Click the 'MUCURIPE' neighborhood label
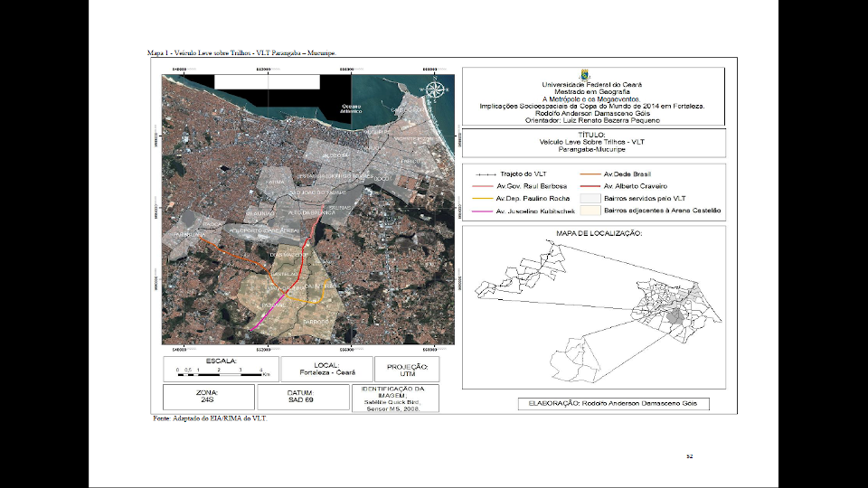Image resolution: width=868 pixels, height=488 pixels. click(376, 133)
